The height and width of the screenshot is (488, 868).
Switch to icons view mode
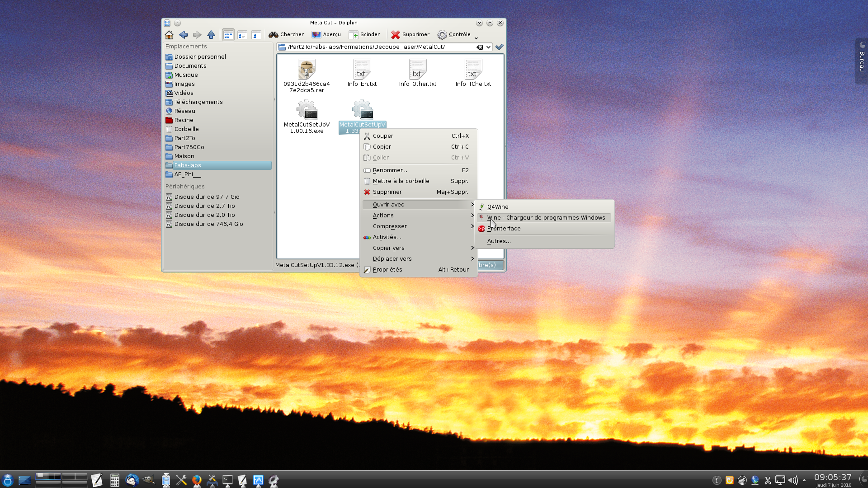pos(228,35)
